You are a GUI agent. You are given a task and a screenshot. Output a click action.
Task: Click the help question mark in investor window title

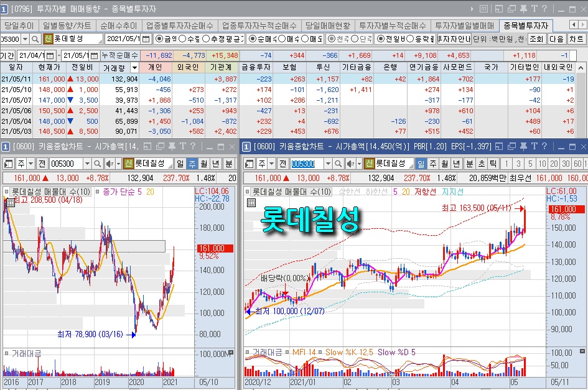coord(544,9)
